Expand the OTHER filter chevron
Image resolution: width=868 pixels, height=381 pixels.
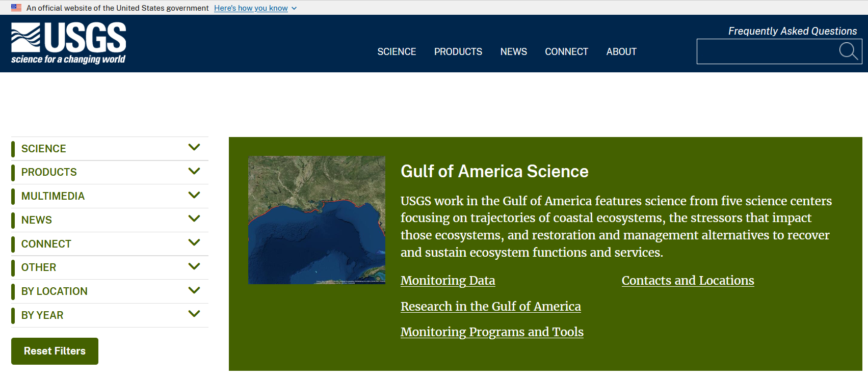tap(194, 266)
